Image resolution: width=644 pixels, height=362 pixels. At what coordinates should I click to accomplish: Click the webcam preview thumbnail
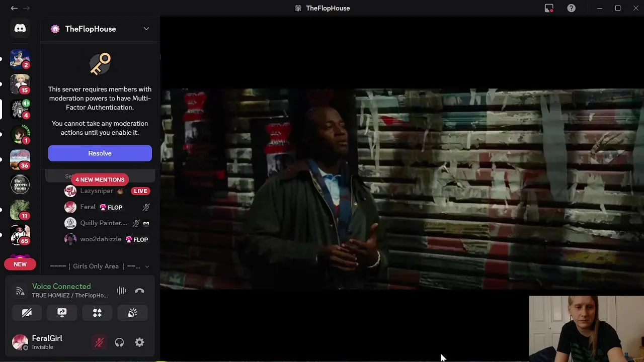[586, 328]
